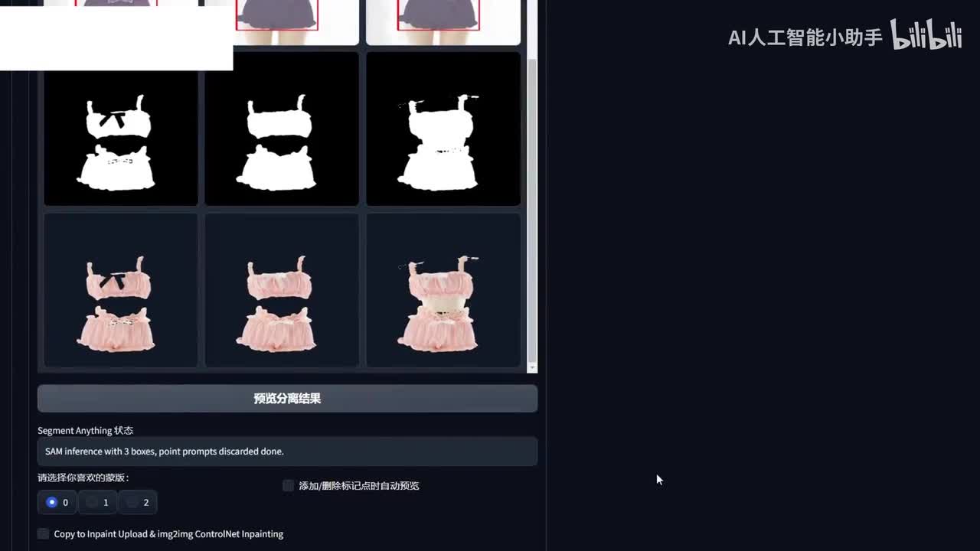The image size is (980, 551).
Task: Open the left black-and-white mask with bow
Action: pos(121,129)
